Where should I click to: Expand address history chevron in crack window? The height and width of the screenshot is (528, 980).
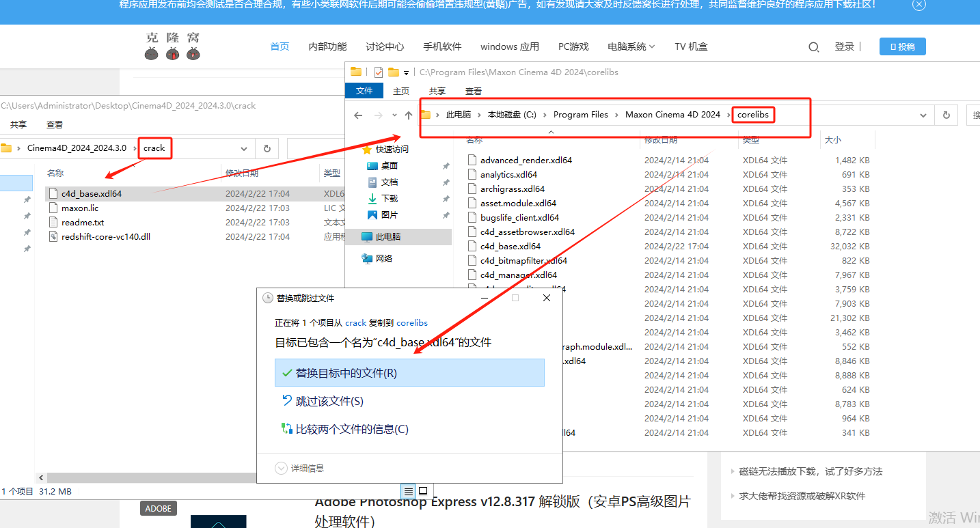point(244,148)
